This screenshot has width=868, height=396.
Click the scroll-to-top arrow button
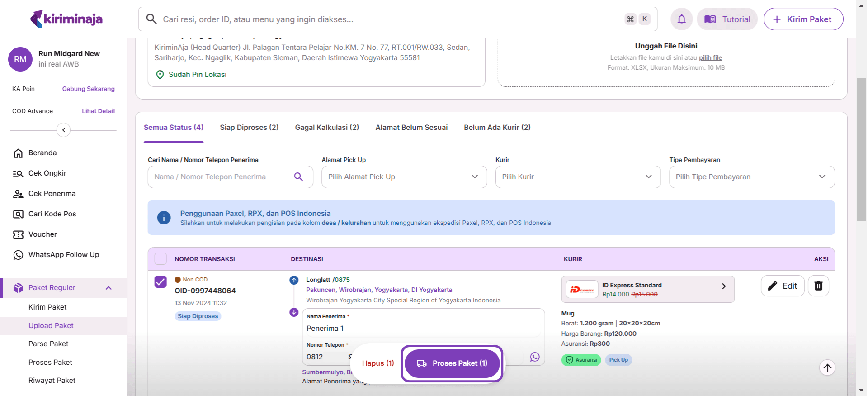(827, 367)
